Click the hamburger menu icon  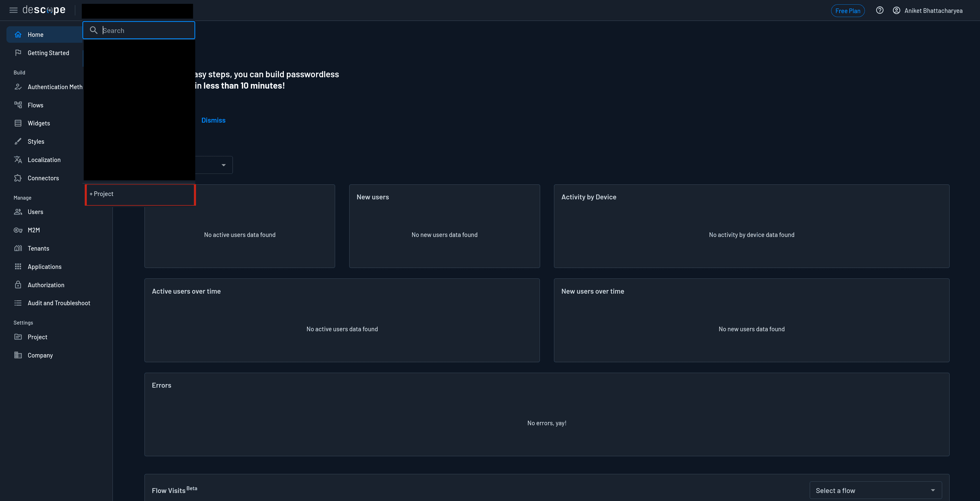[x=13, y=10]
